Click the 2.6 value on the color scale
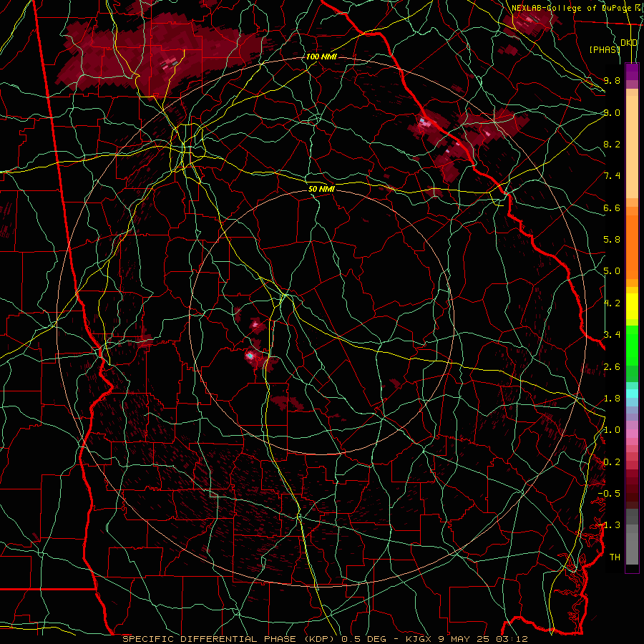Image resolution: width=644 pixels, height=644 pixels. (x=612, y=366)
